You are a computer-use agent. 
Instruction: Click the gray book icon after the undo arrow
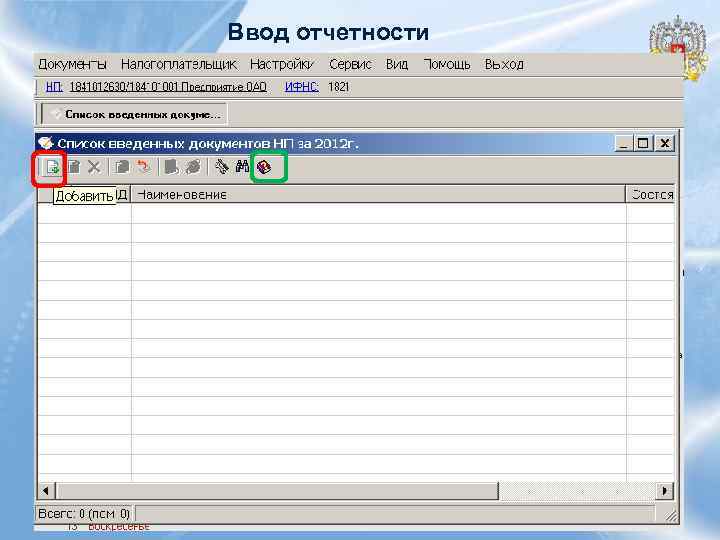pos(171,167)
